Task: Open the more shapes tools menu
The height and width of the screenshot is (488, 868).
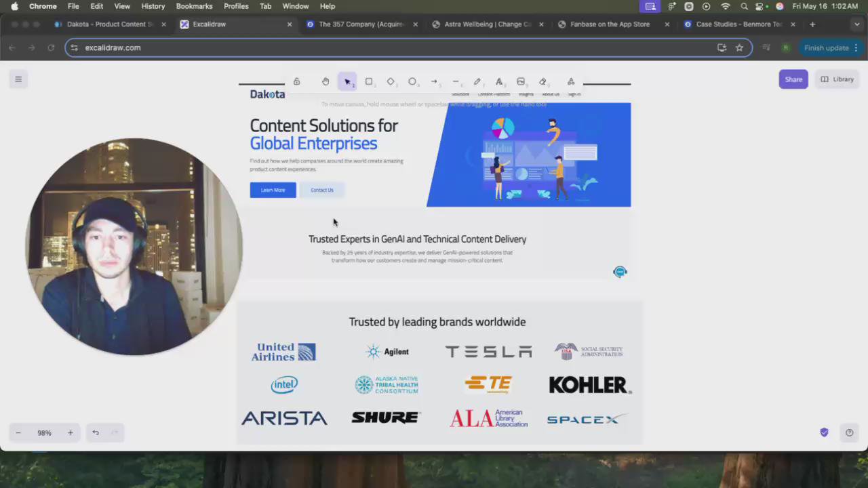Action: click(x=571, y=81)
